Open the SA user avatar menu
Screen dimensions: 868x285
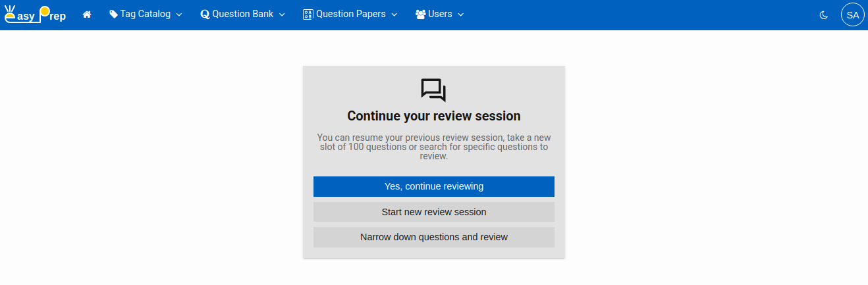click(x=853, y=14)
